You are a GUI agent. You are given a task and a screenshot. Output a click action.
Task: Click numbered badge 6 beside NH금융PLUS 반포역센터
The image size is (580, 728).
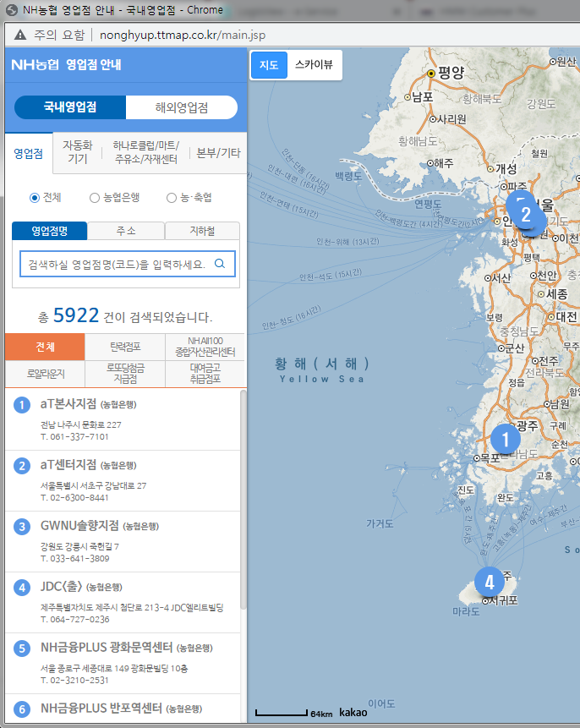(x=22, y=709)
